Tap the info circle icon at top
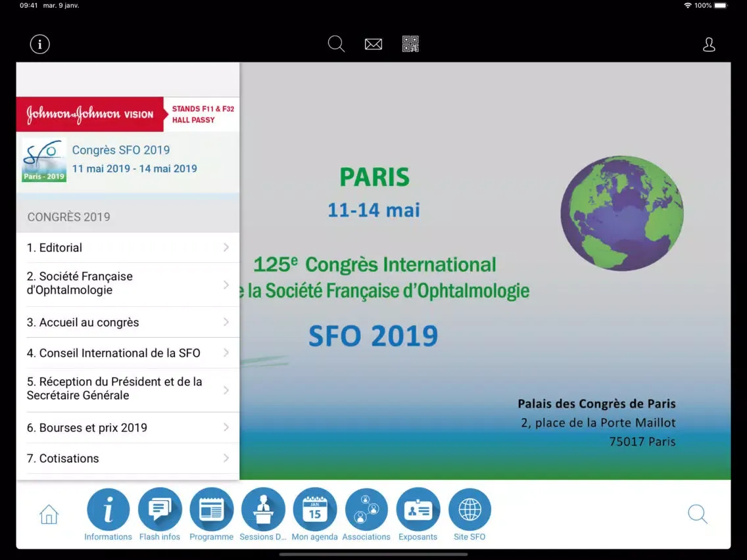 pos(40,44)
